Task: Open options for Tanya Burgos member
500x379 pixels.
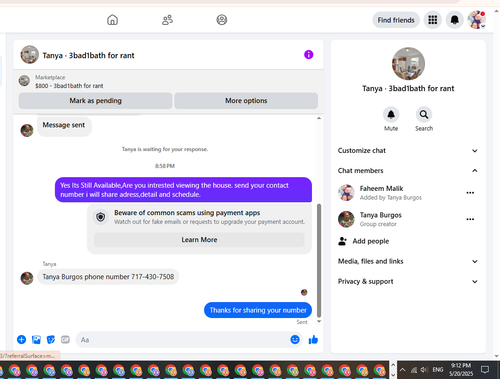Action: pos(470,219)
